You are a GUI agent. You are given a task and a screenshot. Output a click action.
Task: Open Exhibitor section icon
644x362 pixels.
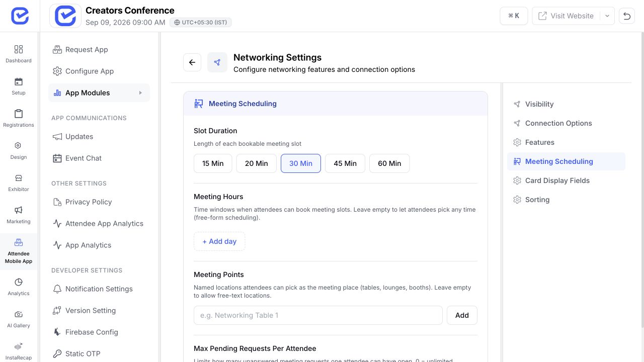point(19,178)
